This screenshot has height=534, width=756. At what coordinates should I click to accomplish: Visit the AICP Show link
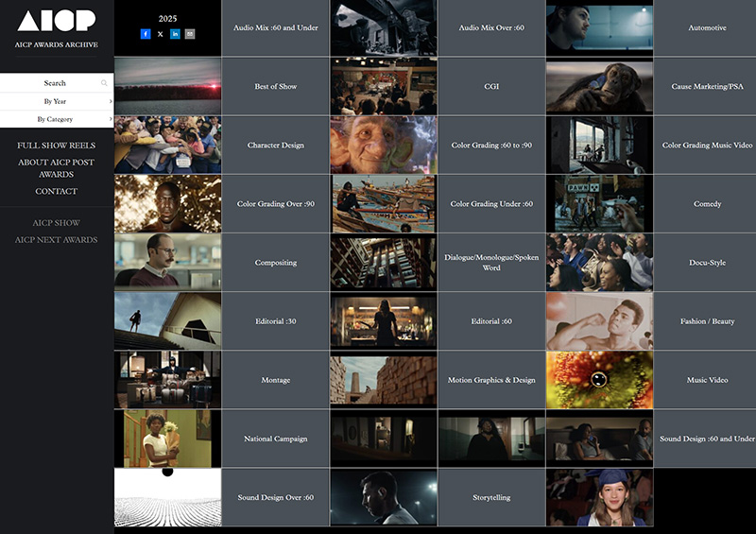tap(57, 223)
